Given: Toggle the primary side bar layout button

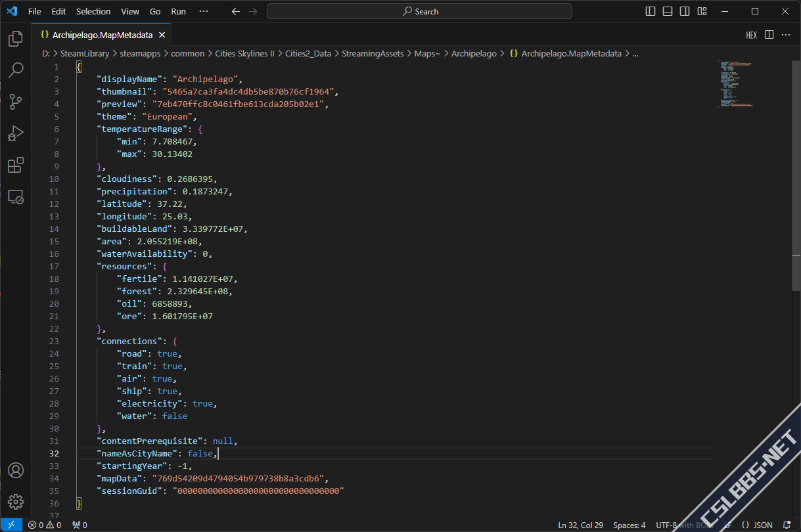Looking at the screenshot, I should (x=651, y=11).
